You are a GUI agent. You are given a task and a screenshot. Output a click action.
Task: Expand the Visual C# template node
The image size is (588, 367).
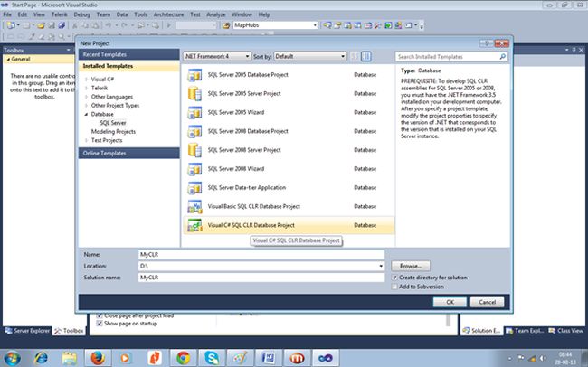click(87, 80)
